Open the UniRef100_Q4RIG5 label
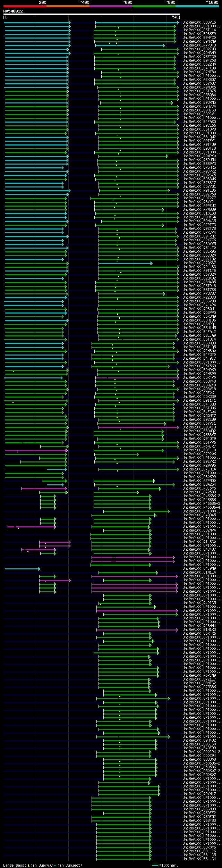The height and width of the screenshot is (868, 222). pyautogui.click(x=199, y=603)
